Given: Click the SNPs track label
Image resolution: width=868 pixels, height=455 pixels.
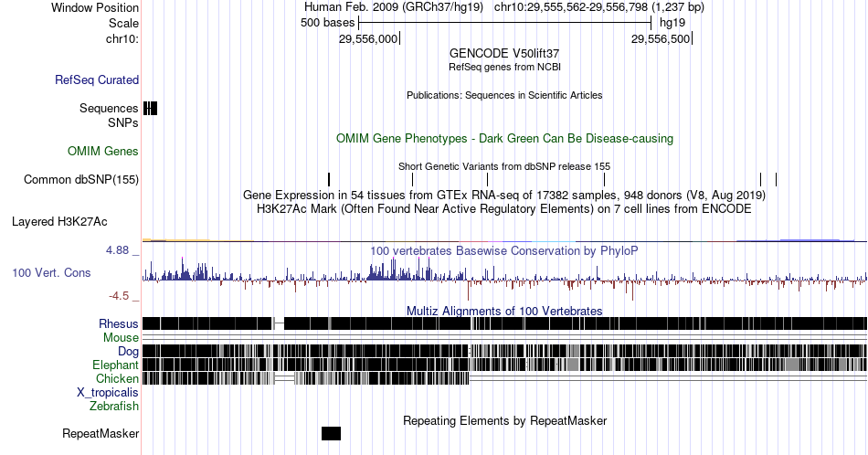Looking at the screenshot, I should (x=123, y=122).
